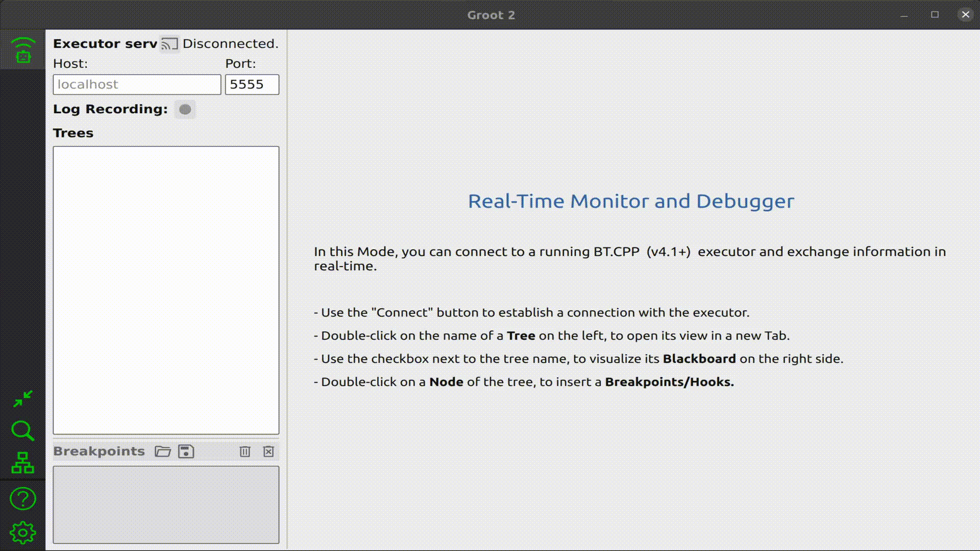Open the search magnifier in sidebar
Viewport: 980px width, 551px height.
[23, 431]
